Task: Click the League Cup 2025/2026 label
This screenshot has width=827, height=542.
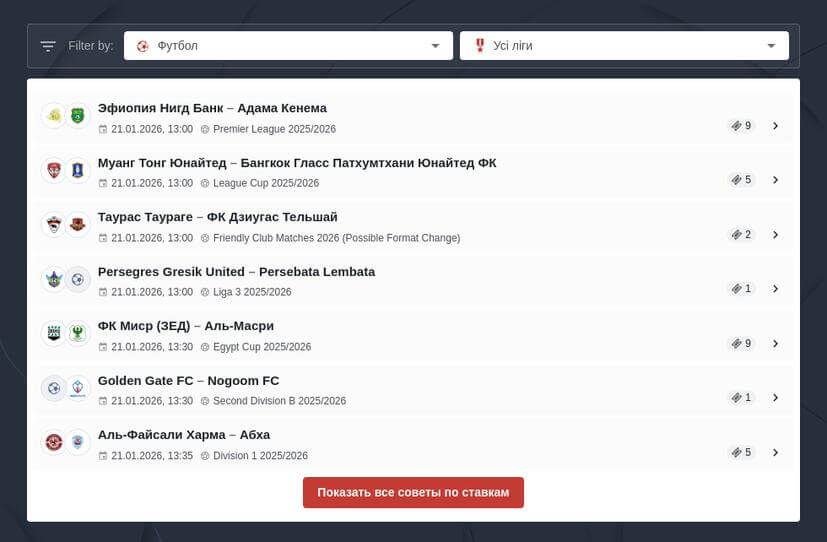Action: point(265,184)
